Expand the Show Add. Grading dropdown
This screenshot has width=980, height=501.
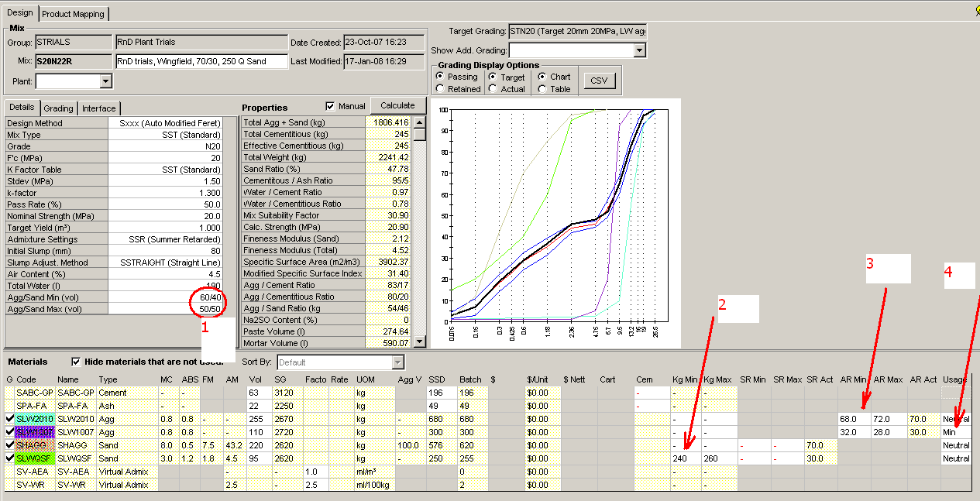coord(639,50)
